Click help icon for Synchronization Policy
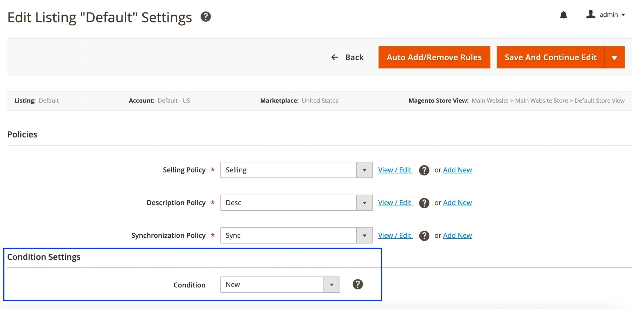The height and width of the screenshot is (309, 644). pyautogui.click(x=424, y=236)
